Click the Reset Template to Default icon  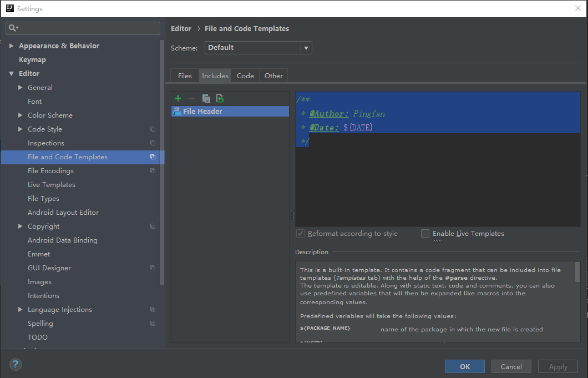[x=220, y=98]
